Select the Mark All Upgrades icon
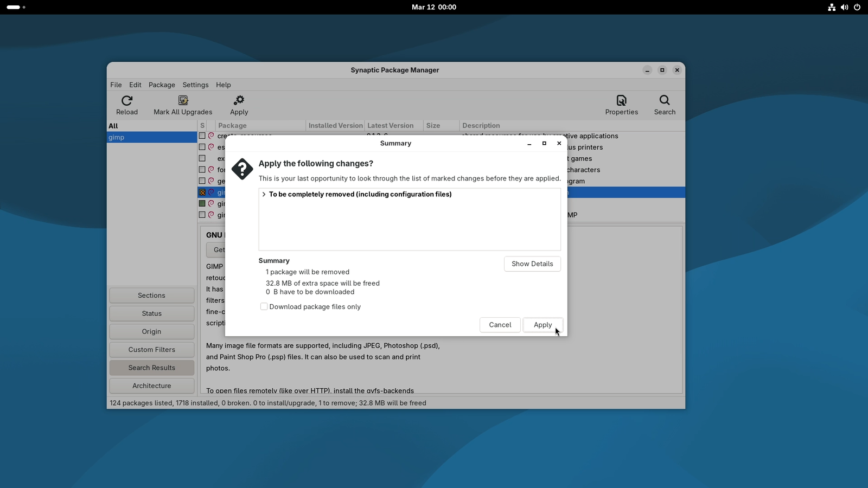Image resolution: width=868 pixels, height=488 pixels. point(183,101)
